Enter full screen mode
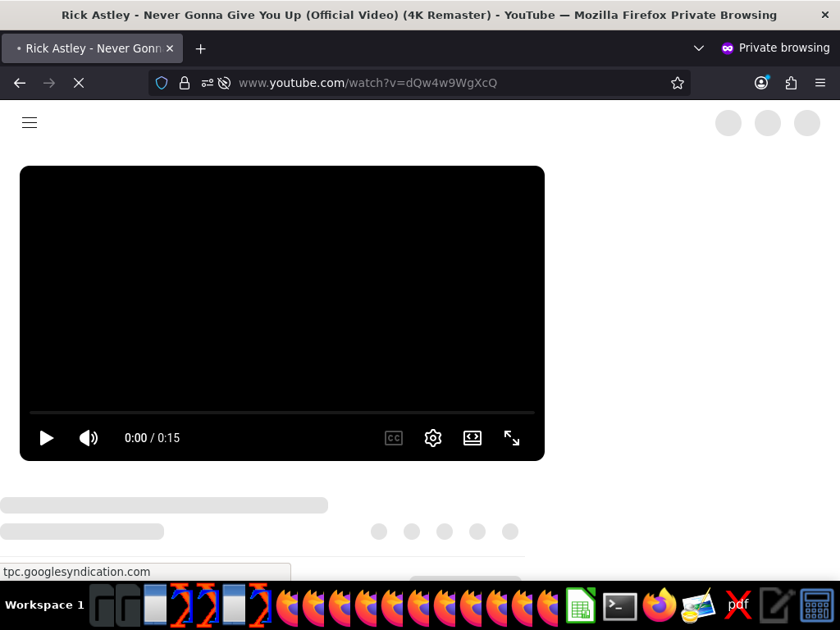Viewport: 840px width, 630px height. (x=512, y=438)
